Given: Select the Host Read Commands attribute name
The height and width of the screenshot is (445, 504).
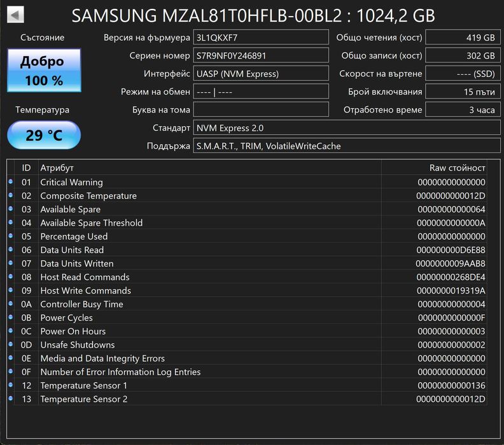Looking at the screenshot, I should click(x=85, y=277).
